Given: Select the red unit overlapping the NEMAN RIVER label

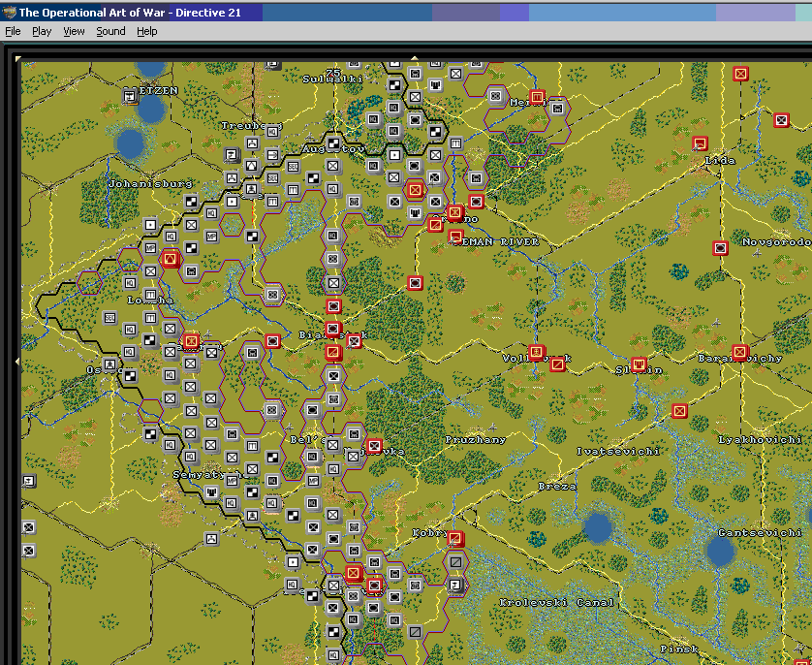Looking at the screenshot, I should pyautogui.click(x=455, y=237).
